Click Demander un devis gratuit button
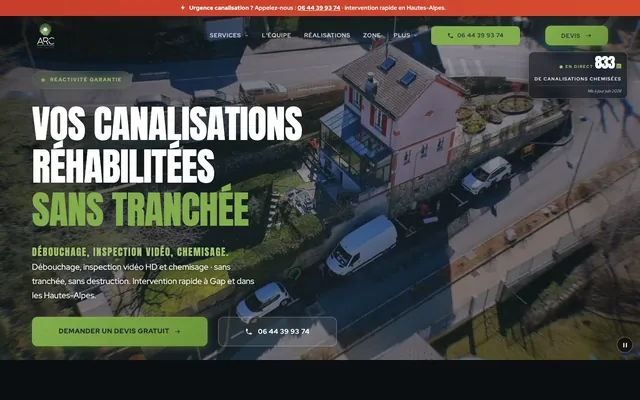The width and height of the screenshot is (640, 400). 120,331
